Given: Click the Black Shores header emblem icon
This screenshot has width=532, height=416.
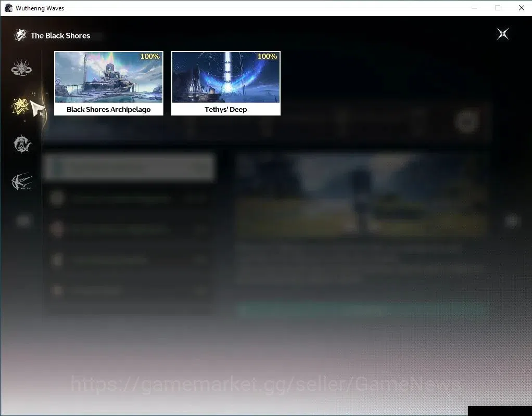Looking at the screenshot, I should 20,35.
